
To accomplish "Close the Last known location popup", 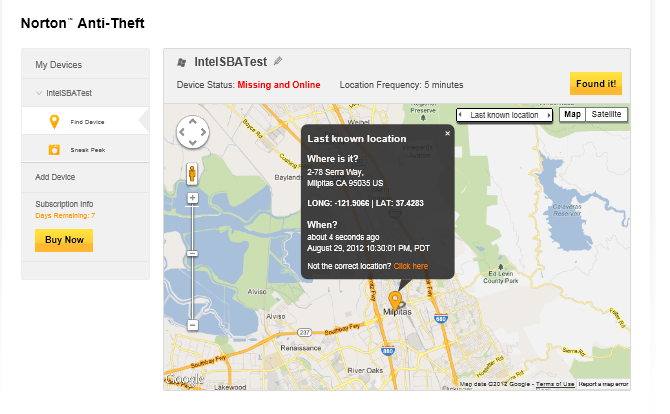I will 447,133.
